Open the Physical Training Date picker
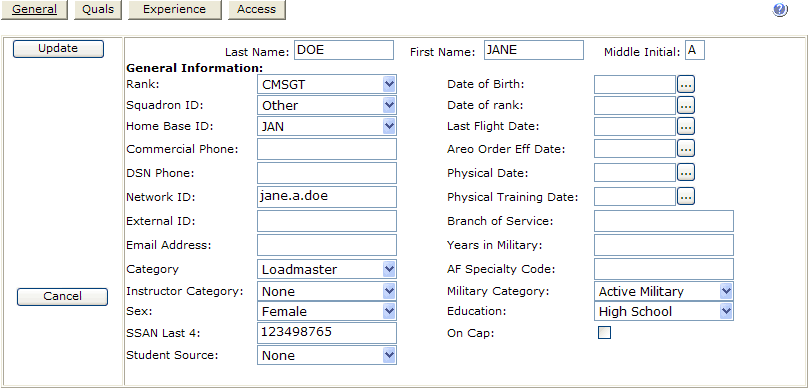The height and width of the screenshot is (389, 809). pyautogui.click(x=686, y=197)
